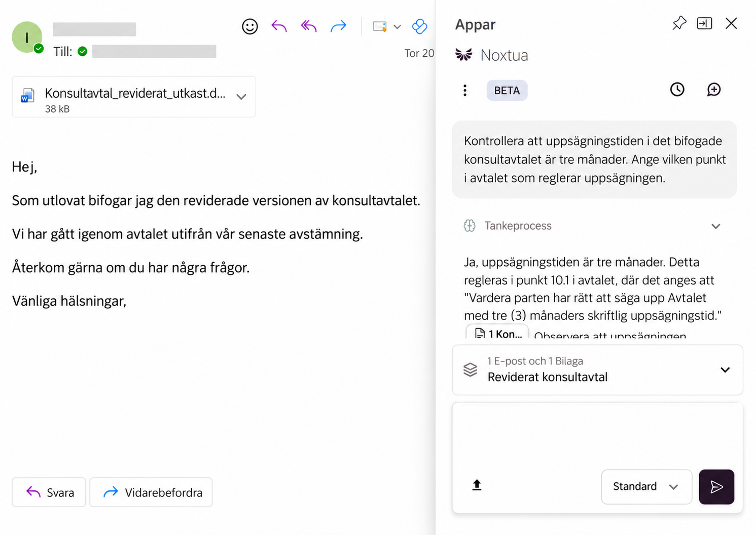Pin the Appar side panel
The width and height of the screenshot is (756, 535).
pyautogui.click(x=679, y=23)
